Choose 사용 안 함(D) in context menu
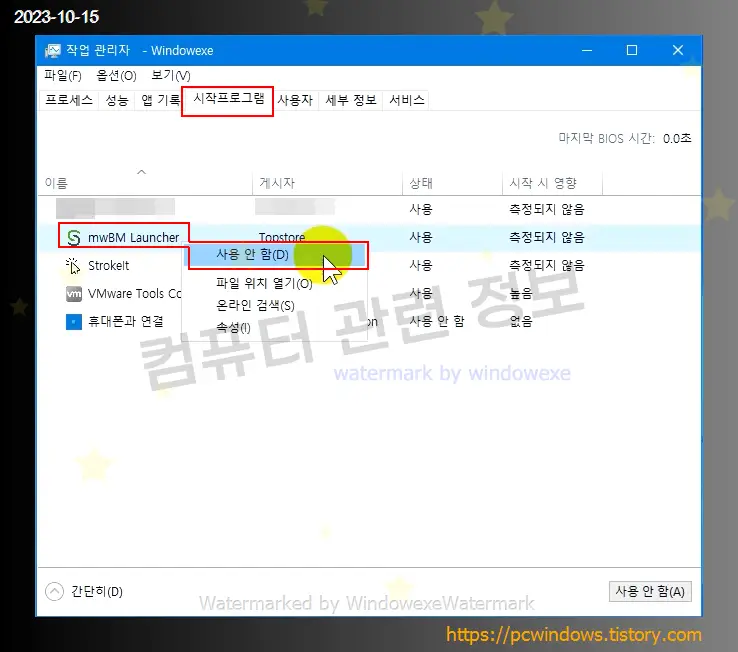Image resolution: width=738 pixels, height=652 pixels. 277,255
